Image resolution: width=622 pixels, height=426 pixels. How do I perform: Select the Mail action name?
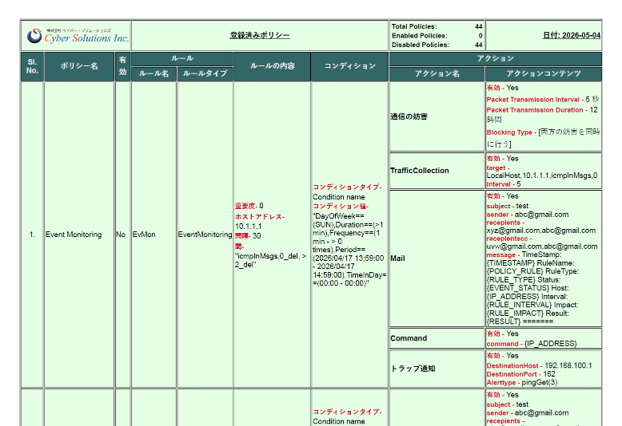tap(398, 259)
